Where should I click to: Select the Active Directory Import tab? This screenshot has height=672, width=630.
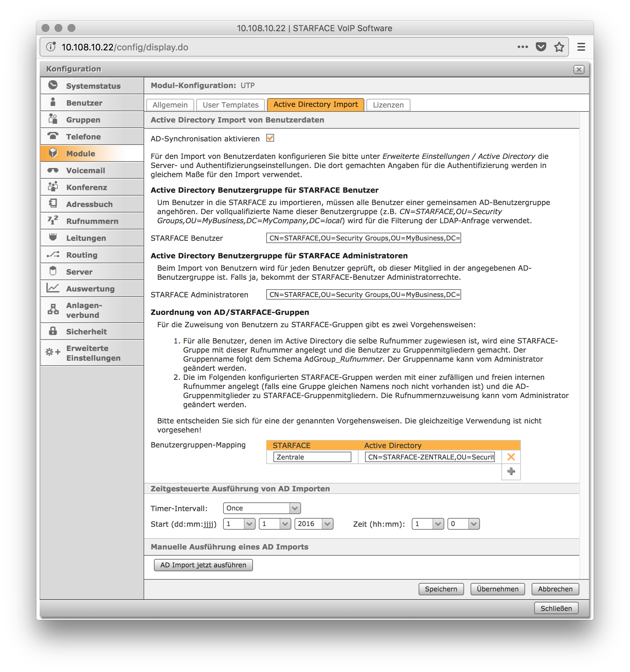click(316, 104)
